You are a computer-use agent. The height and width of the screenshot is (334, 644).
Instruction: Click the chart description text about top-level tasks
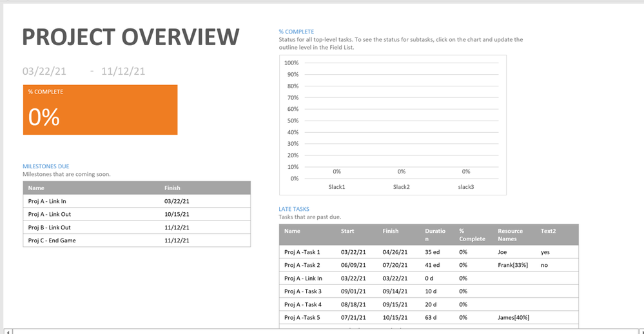coord(401,44)
